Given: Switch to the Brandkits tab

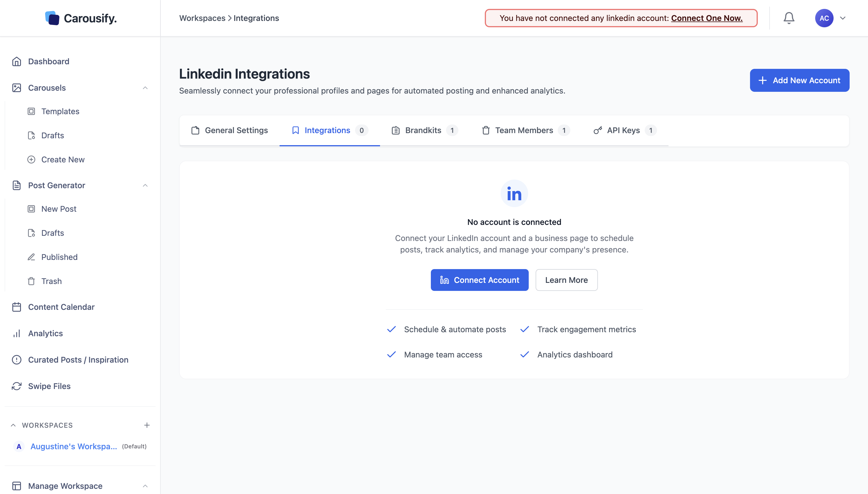Looking at the screenshot, I should click(x=423, y=130).
